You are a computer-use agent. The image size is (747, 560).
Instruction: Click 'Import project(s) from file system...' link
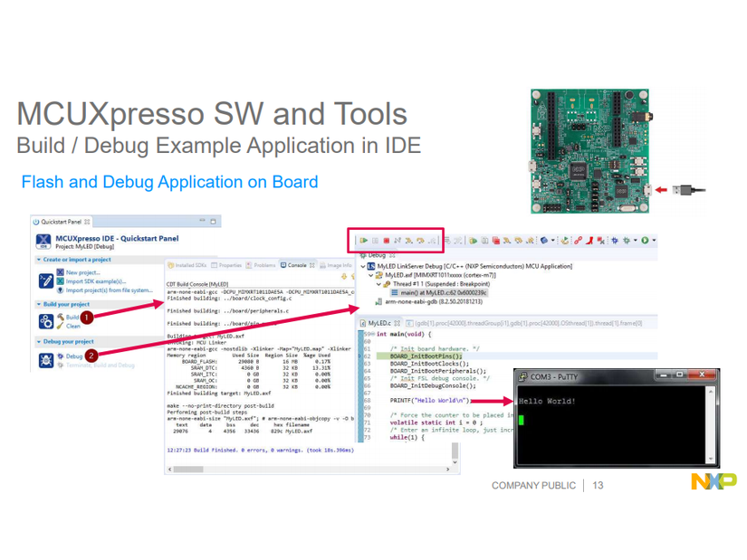click(x=110, y=290)
